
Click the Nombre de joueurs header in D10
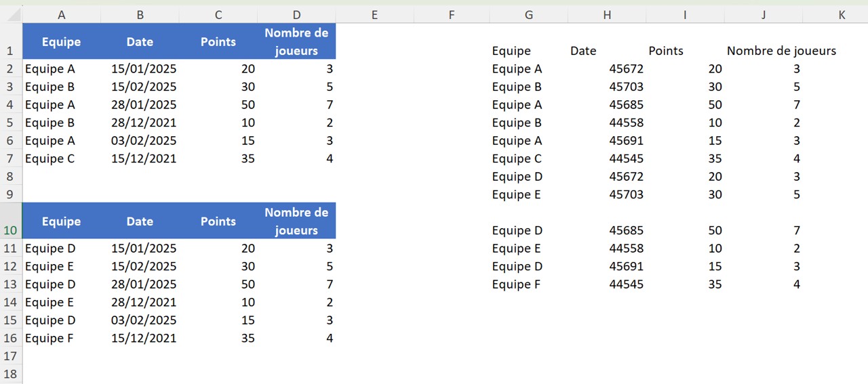pos(296,221)
